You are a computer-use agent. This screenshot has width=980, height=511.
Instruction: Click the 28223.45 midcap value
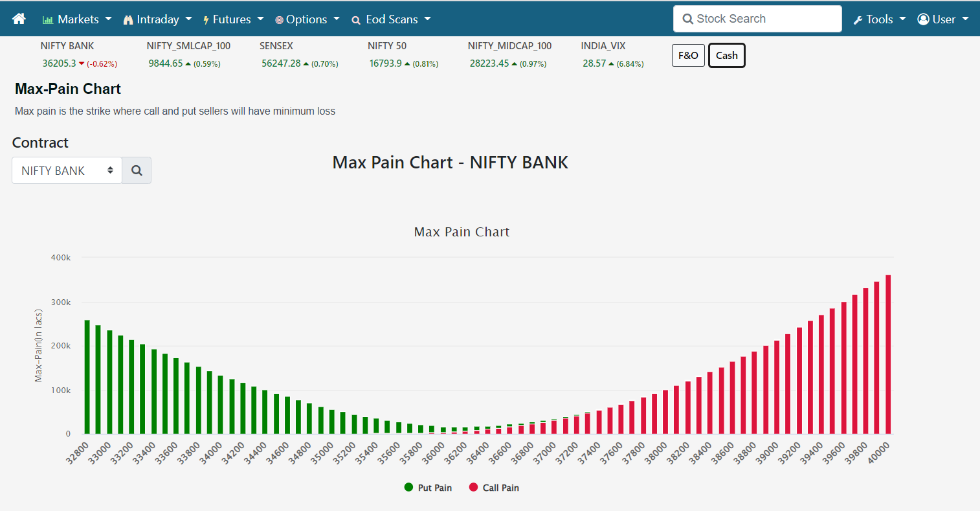(x=489, y=63)
